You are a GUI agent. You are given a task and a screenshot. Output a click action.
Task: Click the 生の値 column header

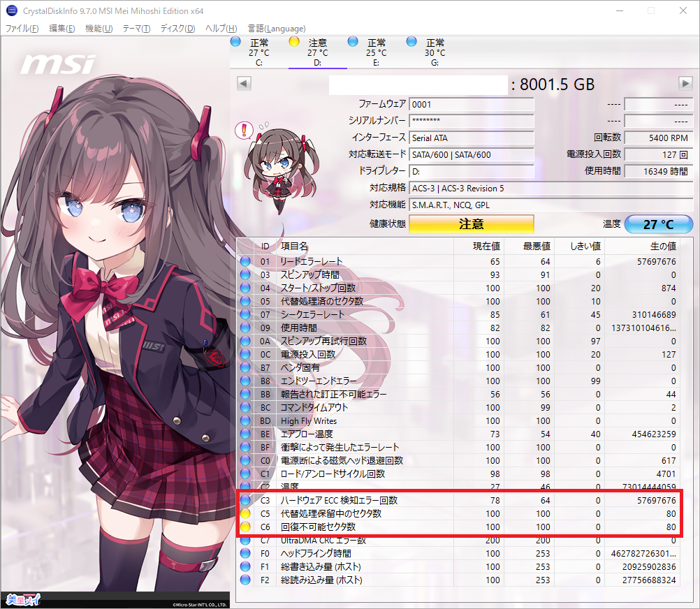pos(642,247)
